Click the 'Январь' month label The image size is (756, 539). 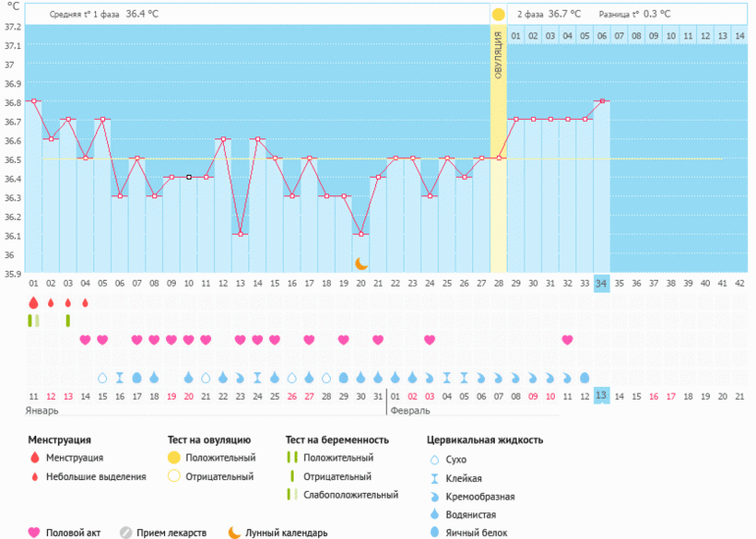43,412
